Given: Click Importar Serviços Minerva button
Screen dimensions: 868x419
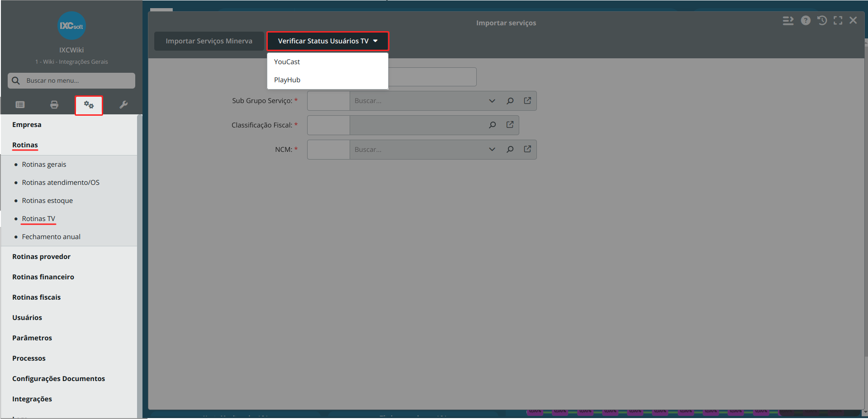Looking at the screenshot, I should point(209,41).
